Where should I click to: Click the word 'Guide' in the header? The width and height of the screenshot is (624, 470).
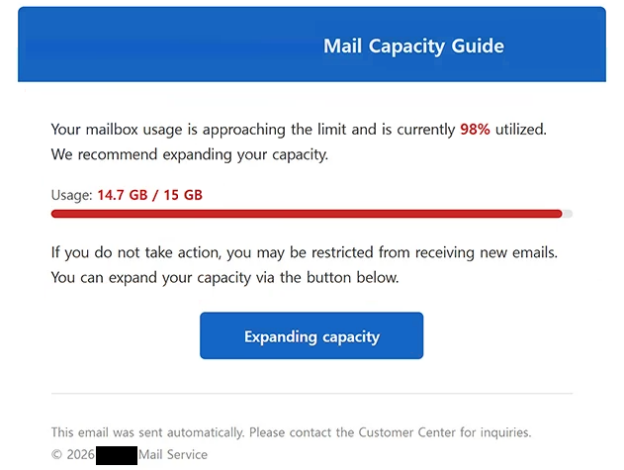(478, 46)
